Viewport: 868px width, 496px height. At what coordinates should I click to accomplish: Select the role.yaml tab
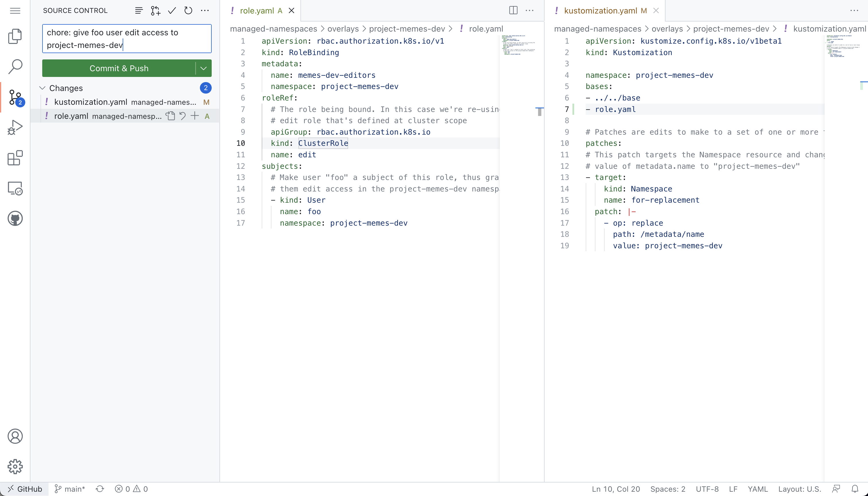(x=258, y=11)
